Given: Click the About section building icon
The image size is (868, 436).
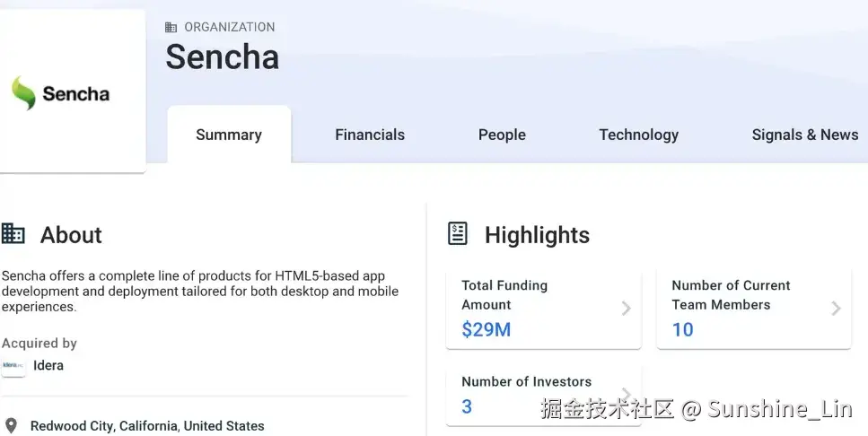Looking at the screenshot, I should pos(13,234).
